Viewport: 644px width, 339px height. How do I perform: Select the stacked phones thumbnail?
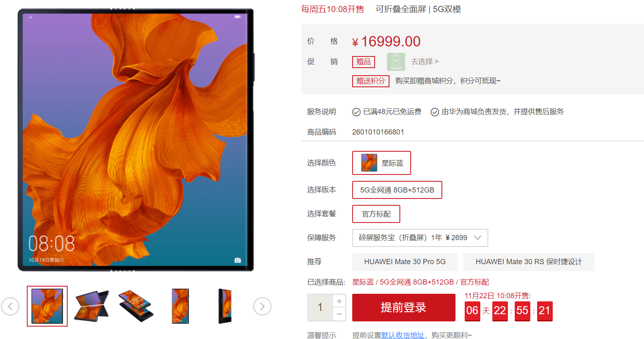[x=136, y=306]
